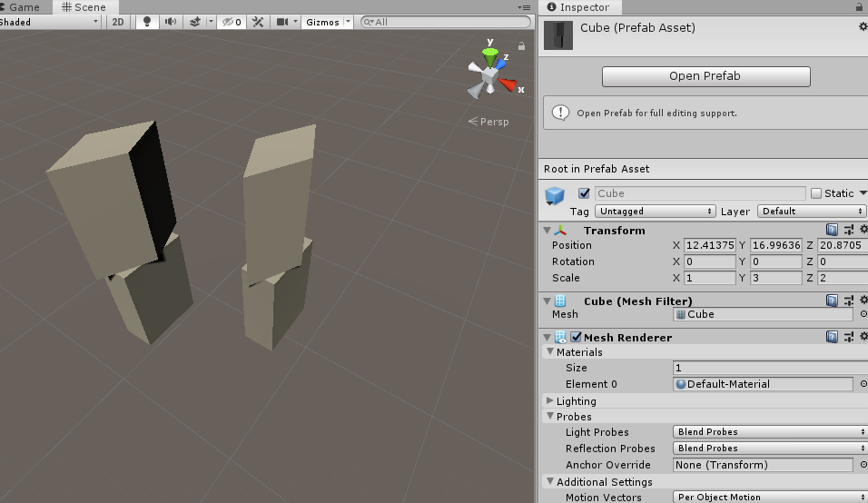The width and height of the screenshot is (868, 503).
Task: Open the Static flags dropdown arrow
Action: [863, 193]
